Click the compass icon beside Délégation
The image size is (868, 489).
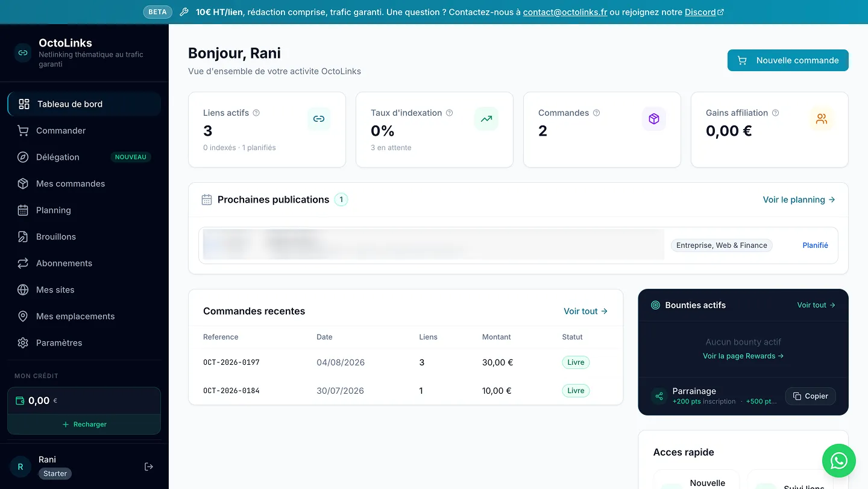click(23, 157)
